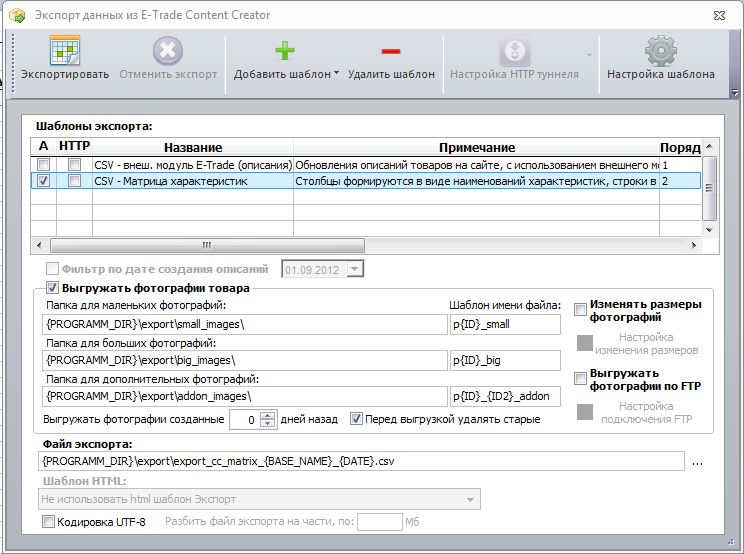The width and height of the screenshot is (744, 554).
Task: Open the date filter 01.09.2012 dropdown
Action: coord(354,269)
